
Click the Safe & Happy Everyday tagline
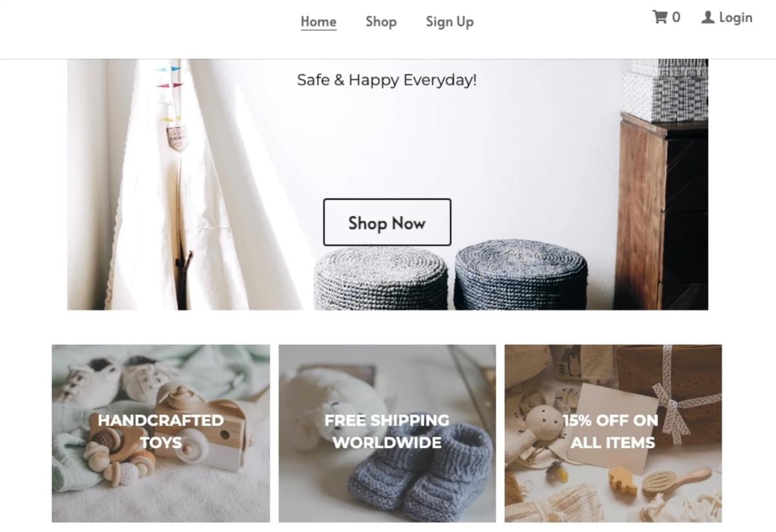point(387,80)
